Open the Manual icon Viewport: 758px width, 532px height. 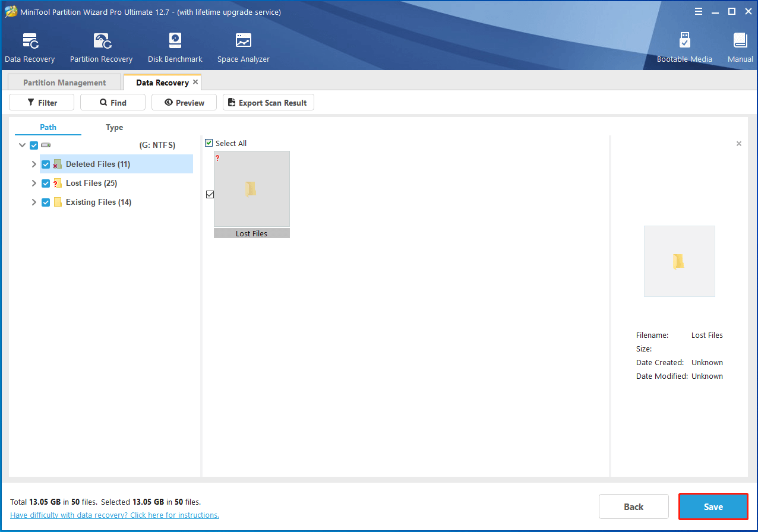(x=740, y=40)
